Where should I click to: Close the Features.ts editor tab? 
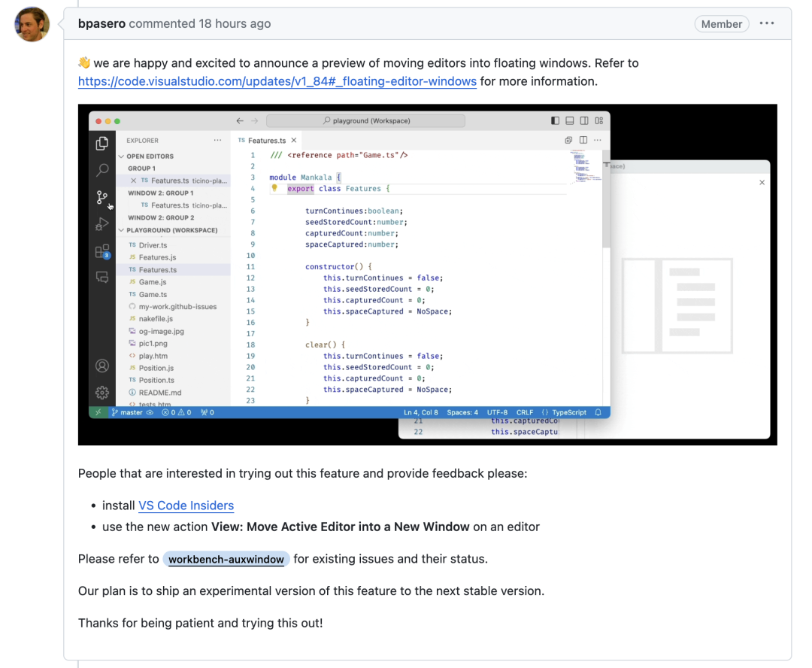pos(294,141)
